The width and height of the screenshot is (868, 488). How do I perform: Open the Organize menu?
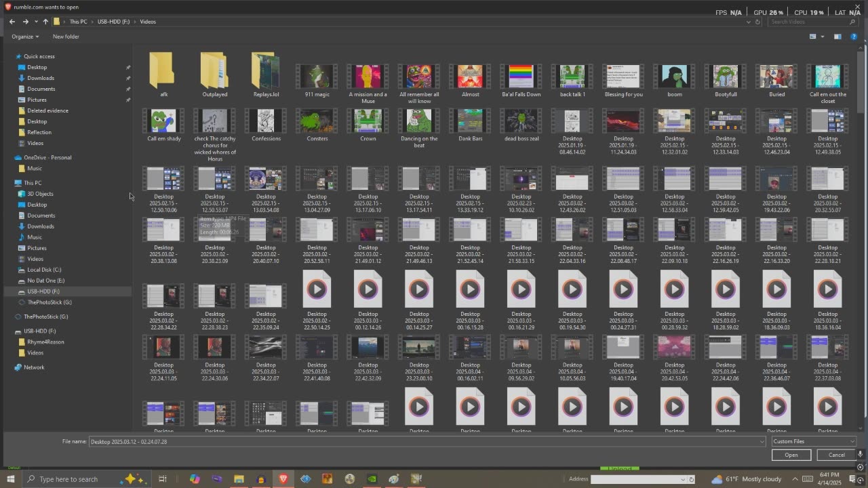[x=24, y=37]
